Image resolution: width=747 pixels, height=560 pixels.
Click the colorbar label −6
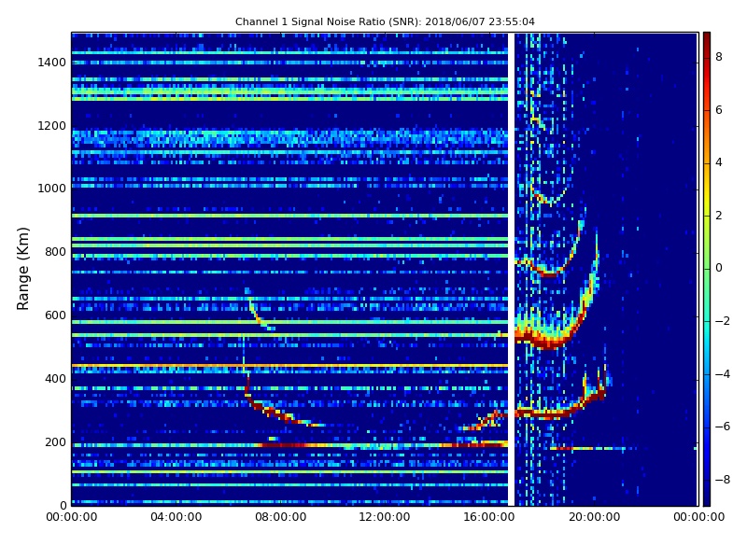(x=723, y=427)
